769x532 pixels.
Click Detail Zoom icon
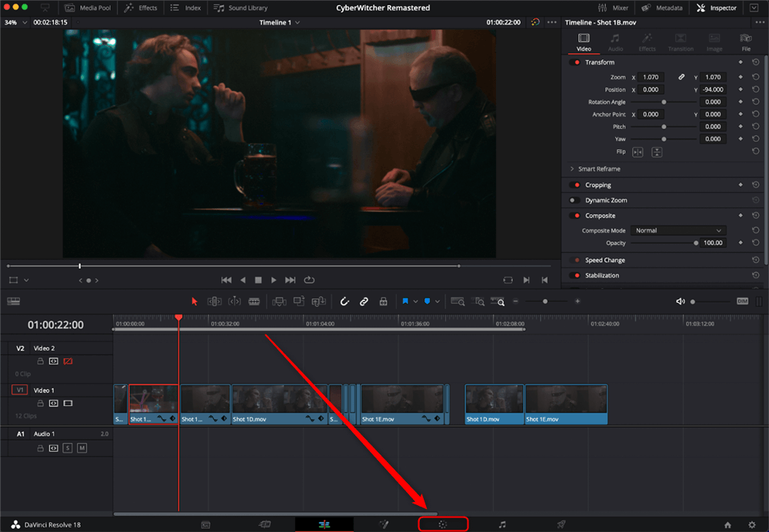(478, 301)
